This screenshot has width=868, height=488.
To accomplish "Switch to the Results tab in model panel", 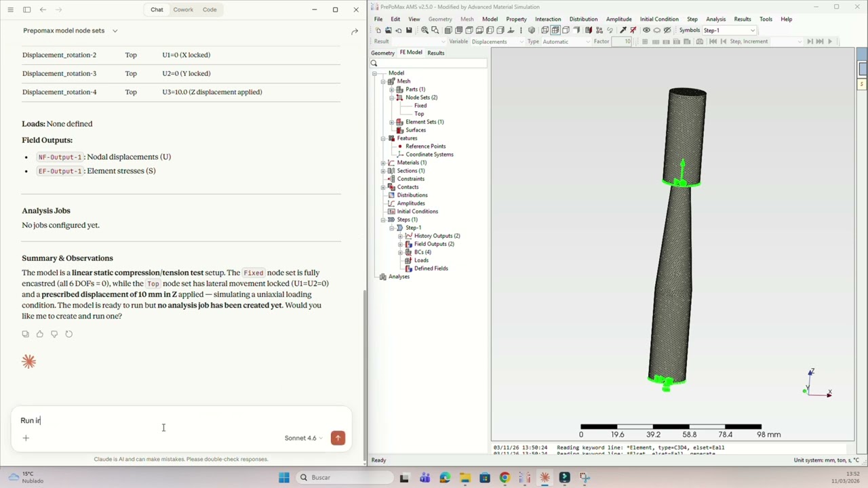I will [x=436, y=53].
